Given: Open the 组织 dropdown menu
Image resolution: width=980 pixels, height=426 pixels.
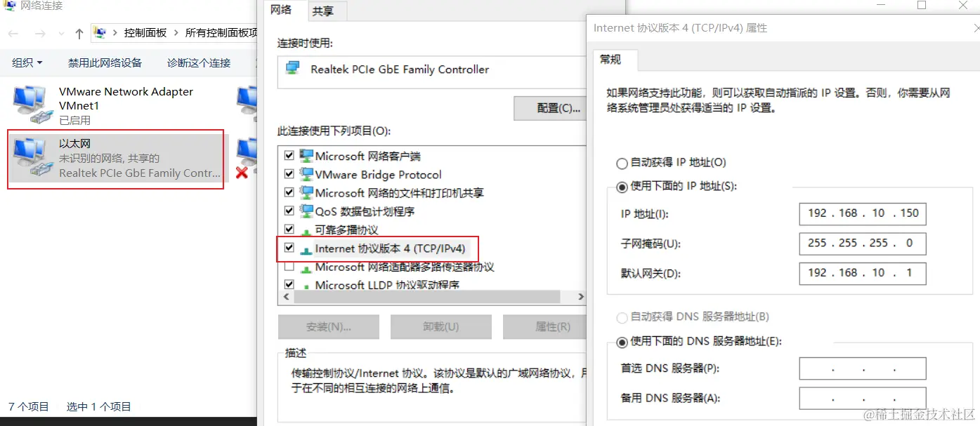Looking at the screenshot, I should click(27, 62).
